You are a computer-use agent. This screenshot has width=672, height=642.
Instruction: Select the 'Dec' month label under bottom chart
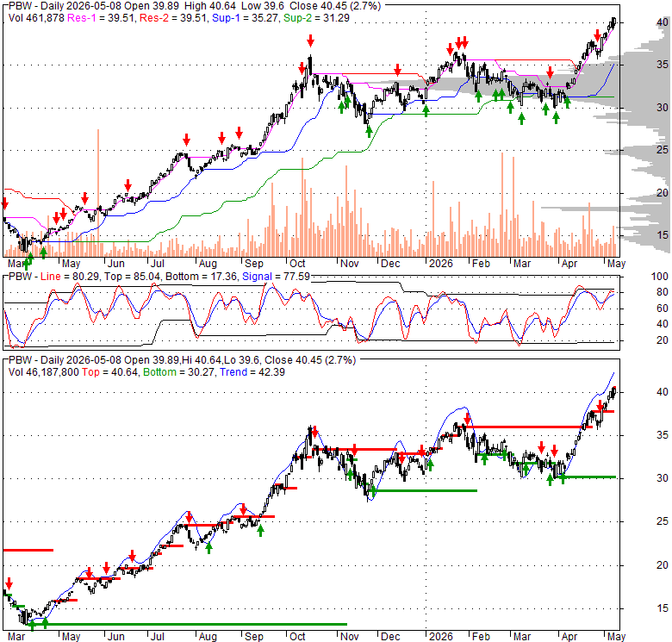[390, 637]
